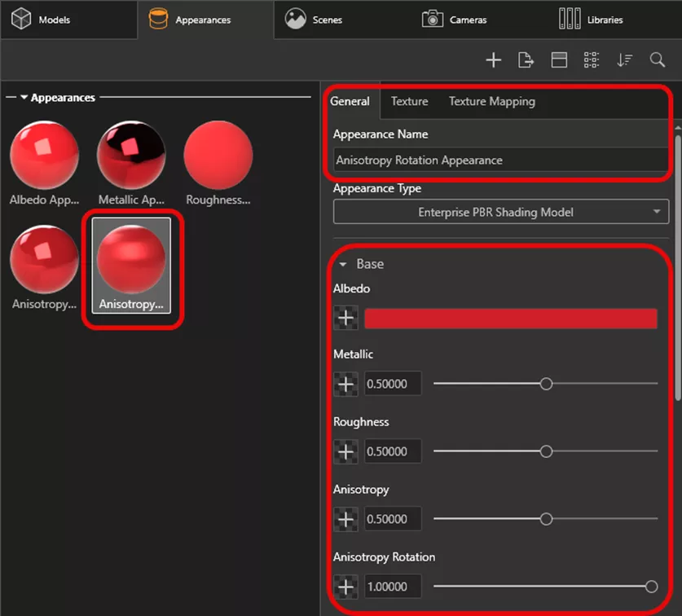Viewport: 682px width, 616px height.
Task: Click the import file icon in toolbar
Action: tap(526, 59)
